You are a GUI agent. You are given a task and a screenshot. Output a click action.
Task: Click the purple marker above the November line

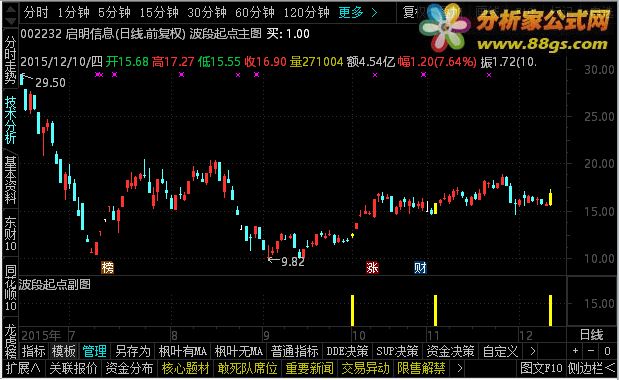tap(423, 74)
